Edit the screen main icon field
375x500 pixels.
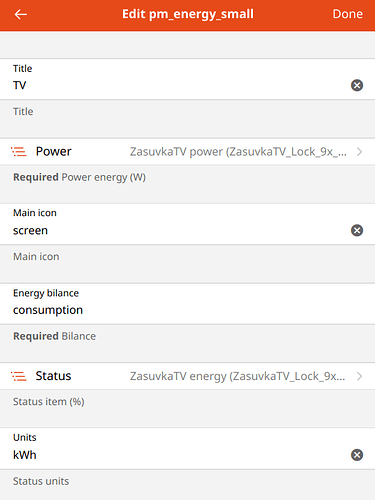pyautogui.click(x=180, y=230)
